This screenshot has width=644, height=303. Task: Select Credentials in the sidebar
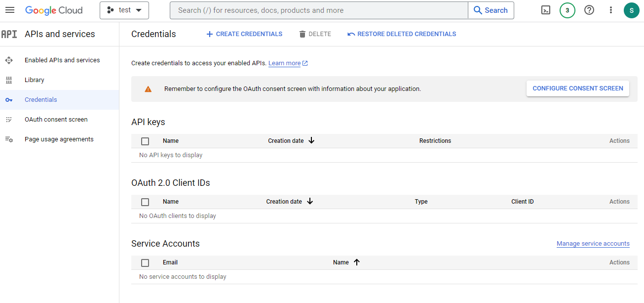pyautogui.click(x=59, y=100)
